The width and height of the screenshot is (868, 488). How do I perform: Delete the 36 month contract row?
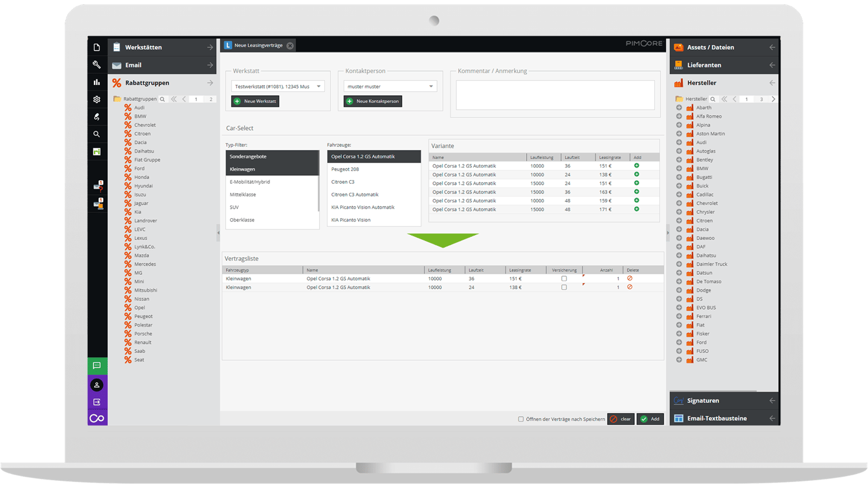pyautogui.click(x=630, y=278)
